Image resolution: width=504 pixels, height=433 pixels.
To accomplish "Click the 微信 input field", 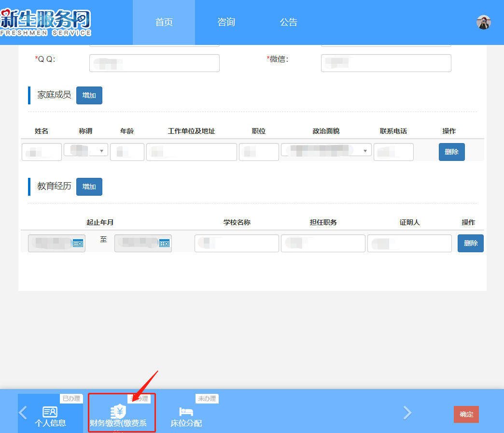I will coord(386,63).
